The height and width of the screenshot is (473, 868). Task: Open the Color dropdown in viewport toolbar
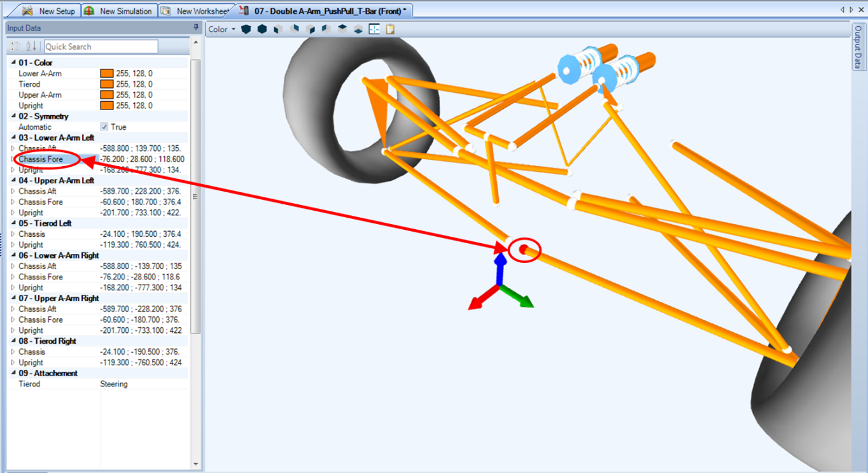(222, 29)
